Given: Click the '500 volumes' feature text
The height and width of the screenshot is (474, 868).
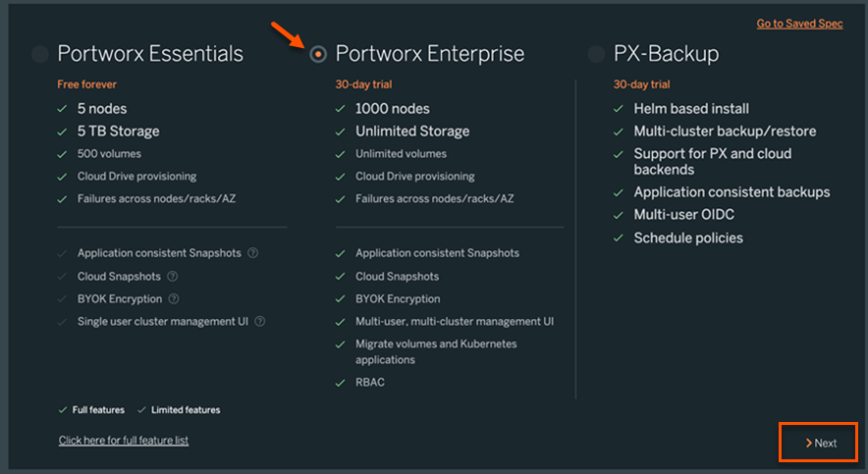Looking at the screenshot, I should [x=109, y=154].
